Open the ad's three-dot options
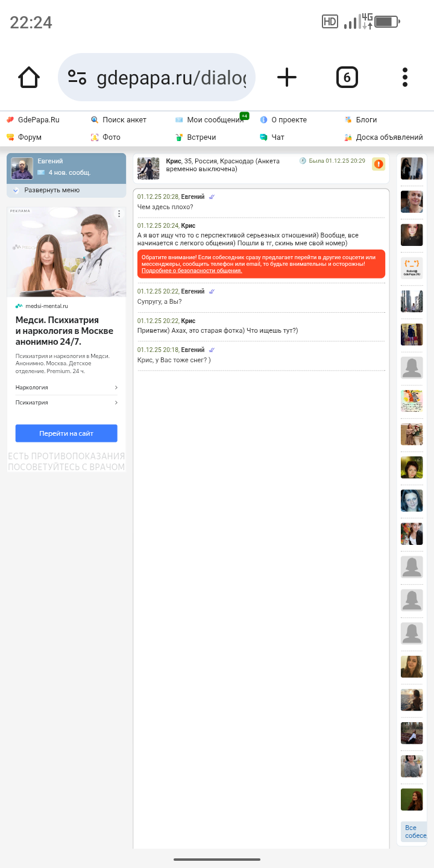This screenshot has height=868, width=434. point(119,214)
